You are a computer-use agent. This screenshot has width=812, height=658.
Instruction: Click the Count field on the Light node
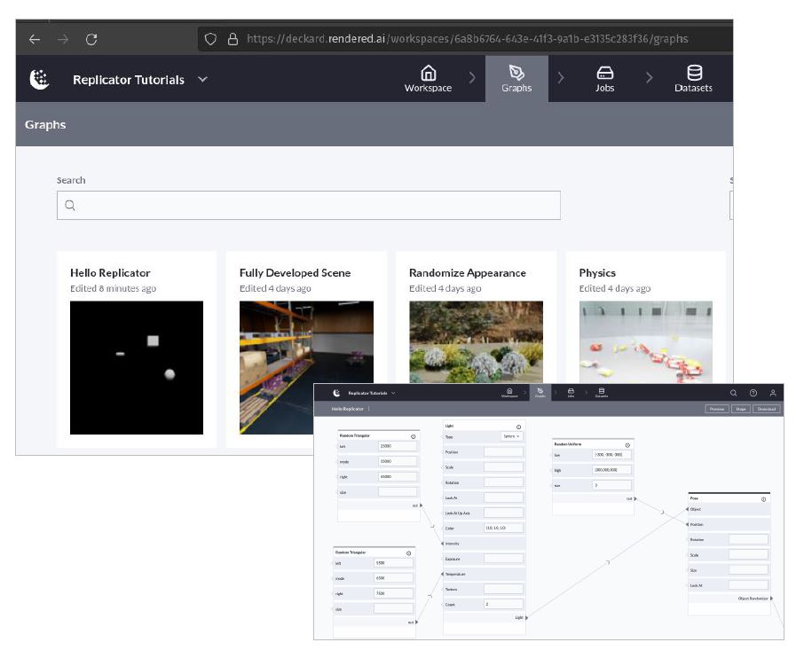click(x=503, y=604)
